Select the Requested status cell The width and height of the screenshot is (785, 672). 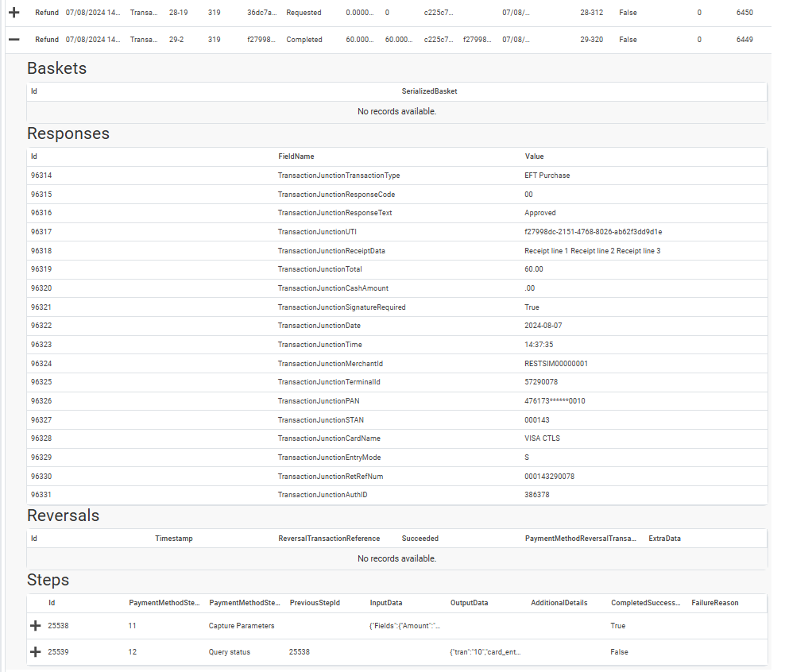(x=304, y=13)
